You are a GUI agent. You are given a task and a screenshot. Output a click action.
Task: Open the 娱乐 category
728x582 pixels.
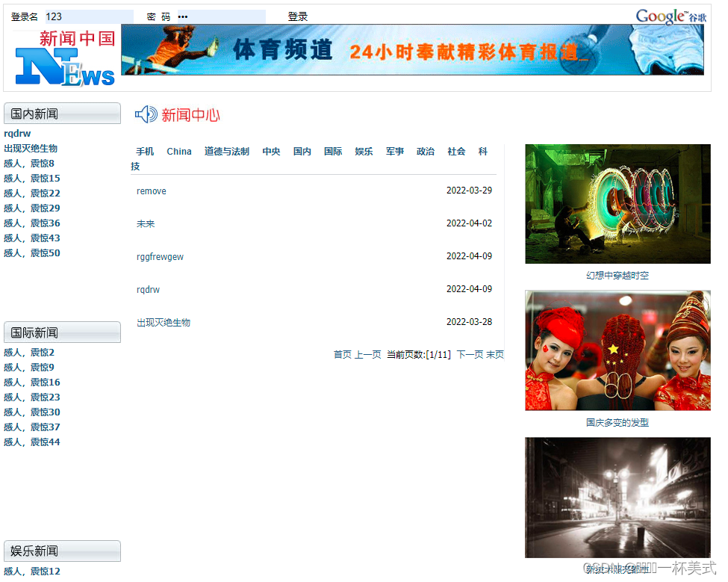pos(364,152)
